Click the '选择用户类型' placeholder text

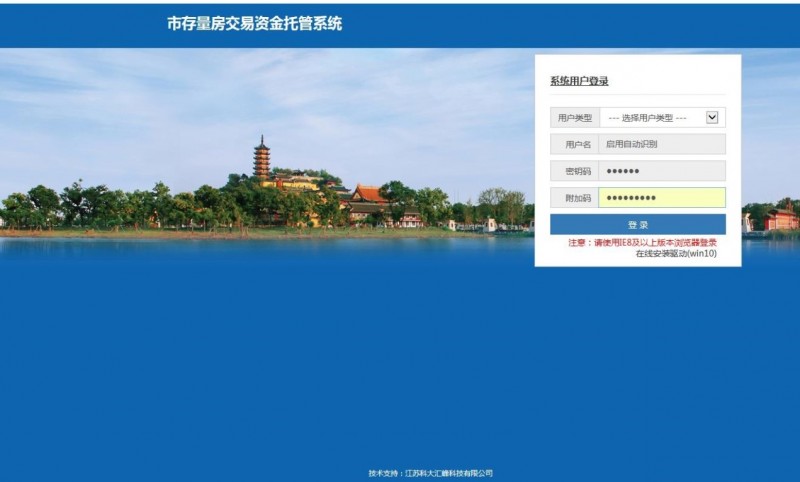pyautogui.click(x=647, y=118)
